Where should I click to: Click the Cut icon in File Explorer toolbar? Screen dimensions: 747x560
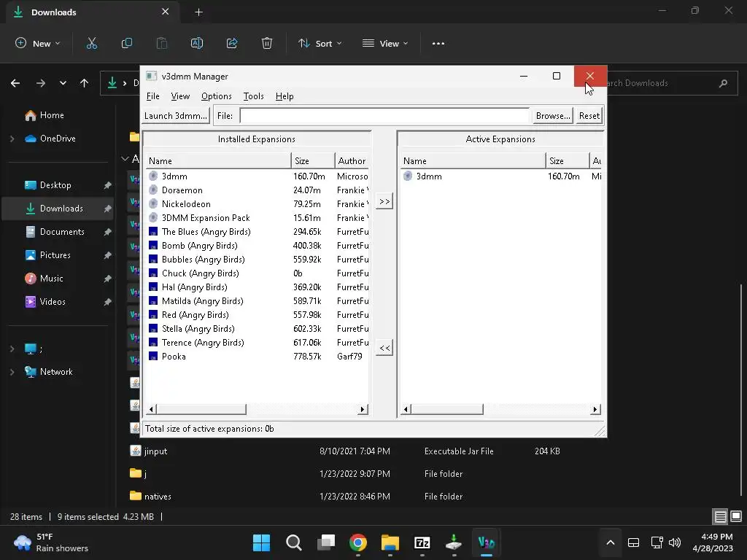tap(91, 43)
